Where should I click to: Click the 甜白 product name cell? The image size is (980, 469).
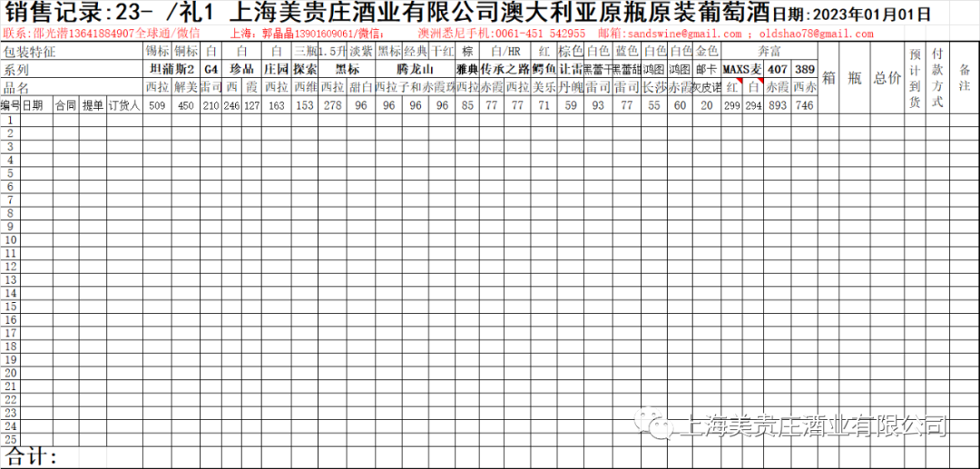362,87
